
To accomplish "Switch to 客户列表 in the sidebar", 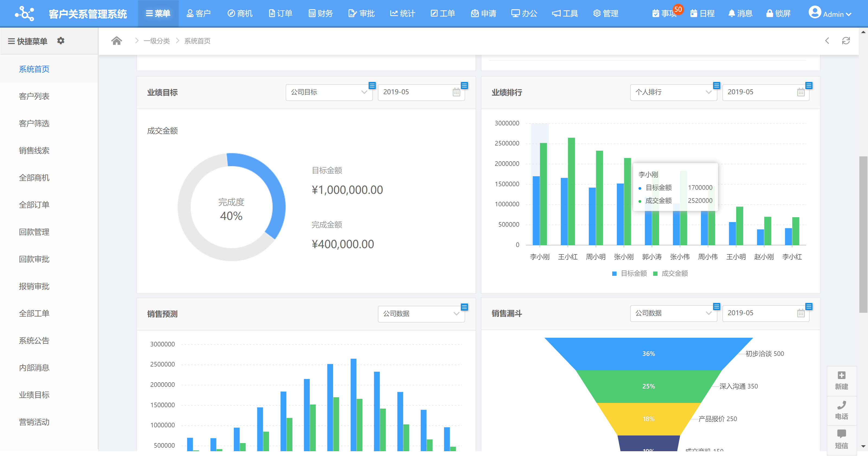I will 34,96.
